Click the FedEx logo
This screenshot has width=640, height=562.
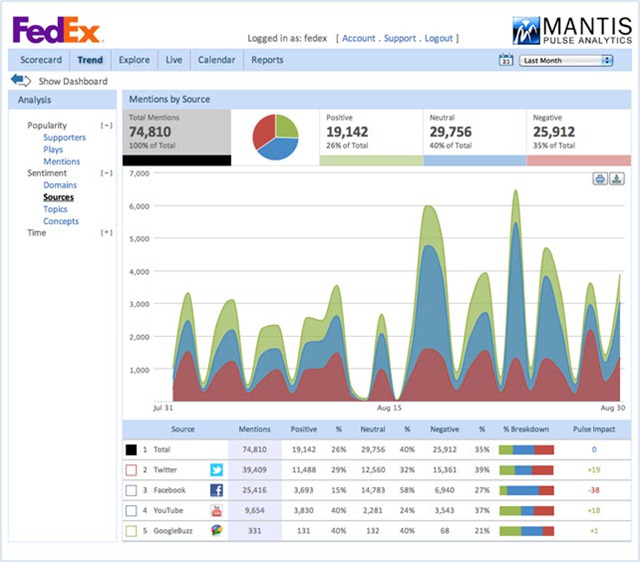pos(58,30)
